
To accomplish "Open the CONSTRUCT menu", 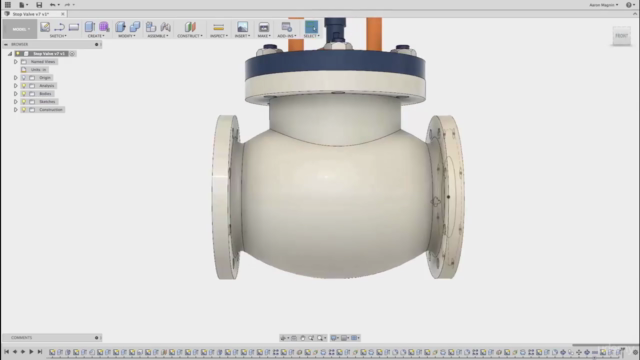I will [x=190, y=36].
